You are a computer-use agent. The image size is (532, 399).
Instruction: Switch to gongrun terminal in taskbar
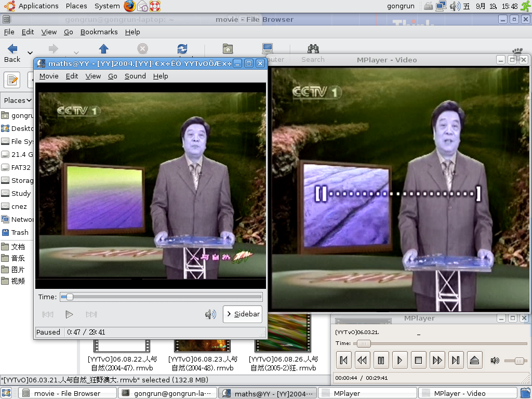point(167,393)
